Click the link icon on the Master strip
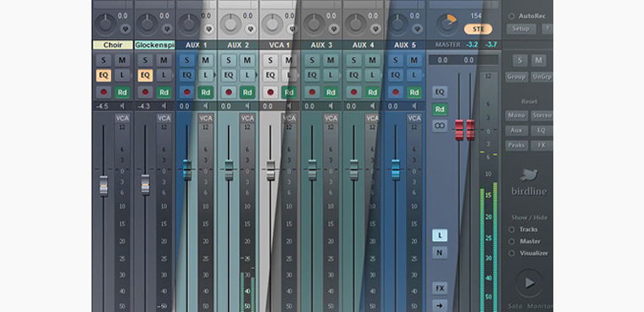 click(x=440, y=126)
